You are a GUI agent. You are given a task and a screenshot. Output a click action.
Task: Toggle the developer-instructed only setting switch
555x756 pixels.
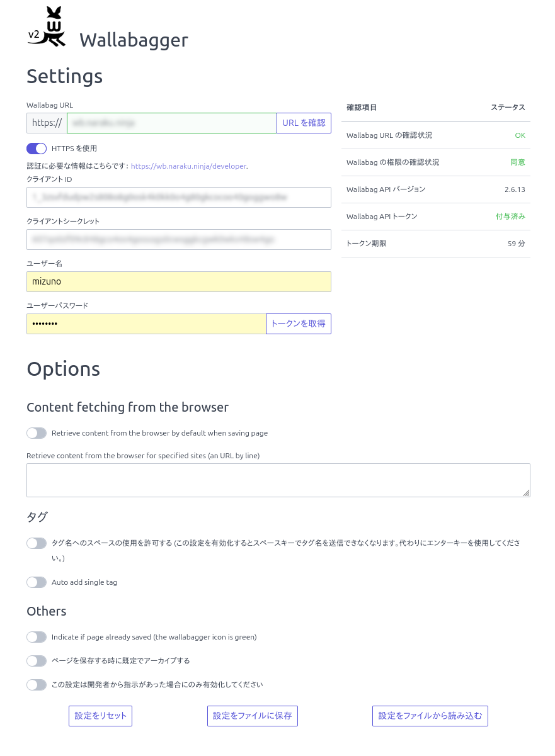click(37, 685)
